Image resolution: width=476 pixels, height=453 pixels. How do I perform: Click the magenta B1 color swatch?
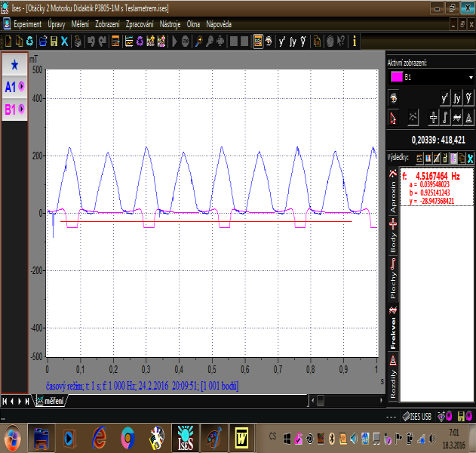pyautogui.click(x=396, y=77)
